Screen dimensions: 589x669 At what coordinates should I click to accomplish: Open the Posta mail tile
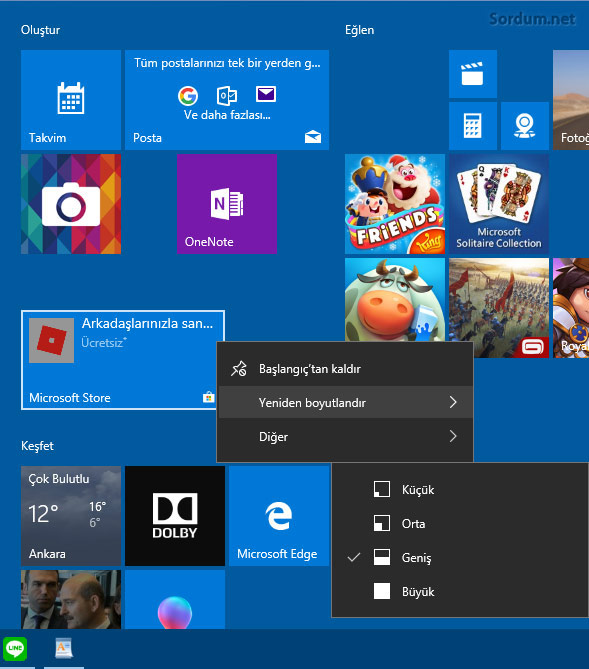(227, 100)
